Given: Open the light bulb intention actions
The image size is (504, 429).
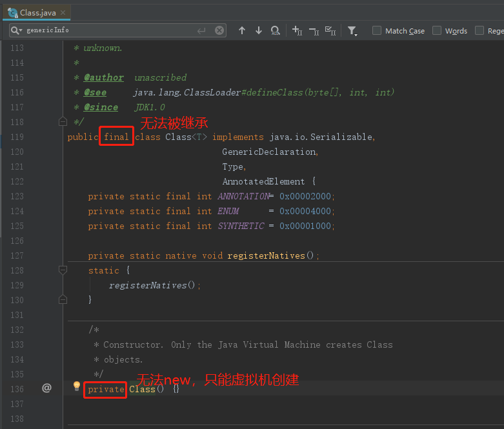Looking at the screenshot, I should click(77, 386).
